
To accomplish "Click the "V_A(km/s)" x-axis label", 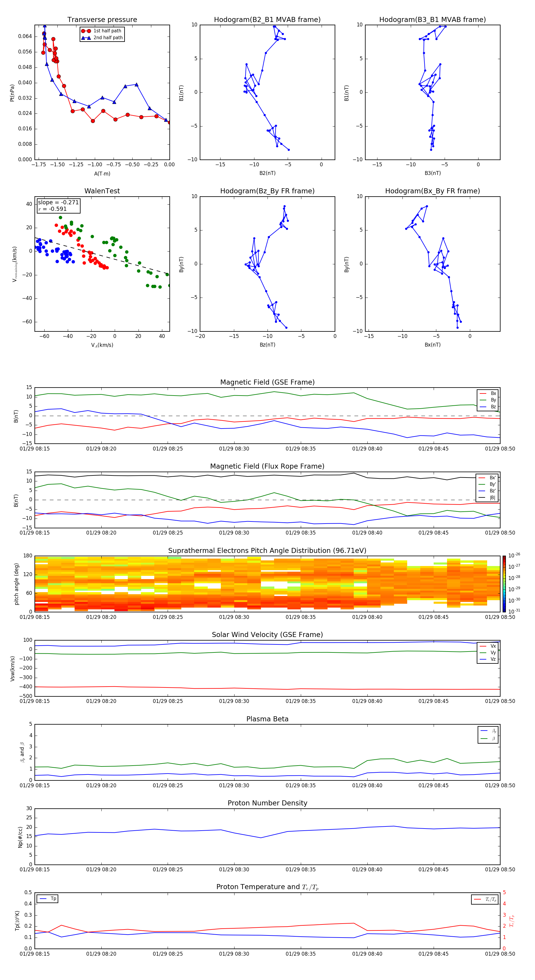I will [x=102, y=345].
